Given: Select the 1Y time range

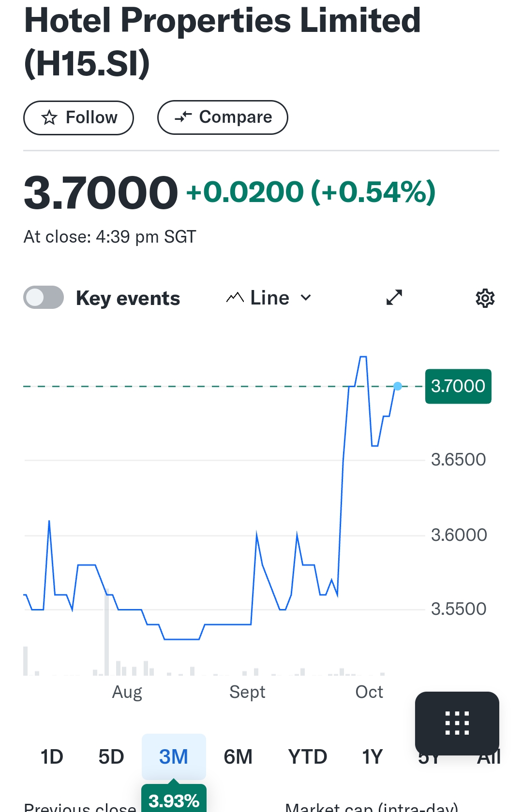Looking at the screenshot, I should (x=373, y=756).
